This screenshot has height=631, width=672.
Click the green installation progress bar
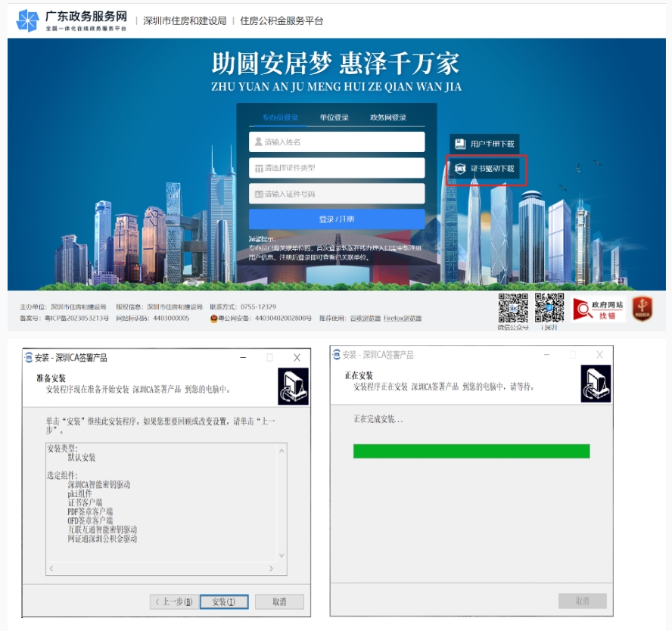pyautogui.click(x=471, y=451)
